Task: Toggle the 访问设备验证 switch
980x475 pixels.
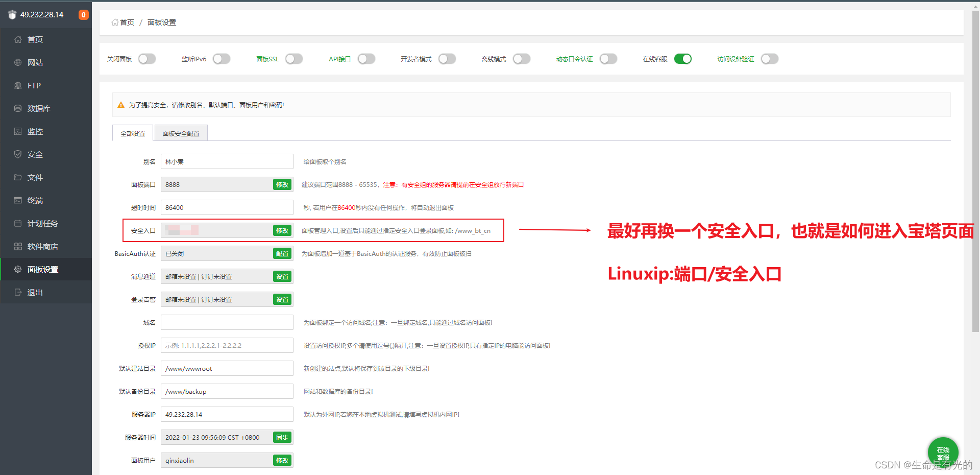Action: (770, 59)
